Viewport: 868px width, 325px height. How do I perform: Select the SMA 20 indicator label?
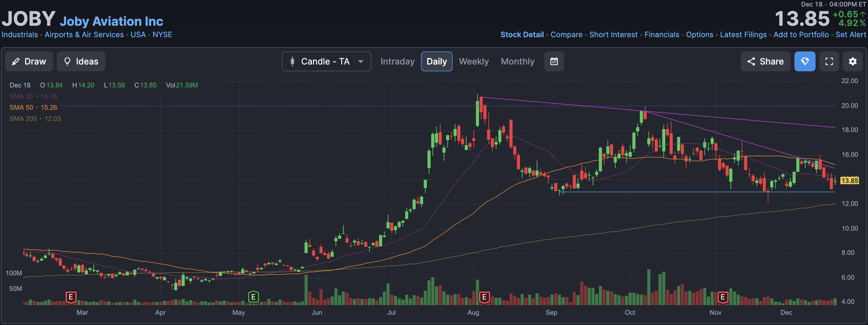click(x=21, y=96)
